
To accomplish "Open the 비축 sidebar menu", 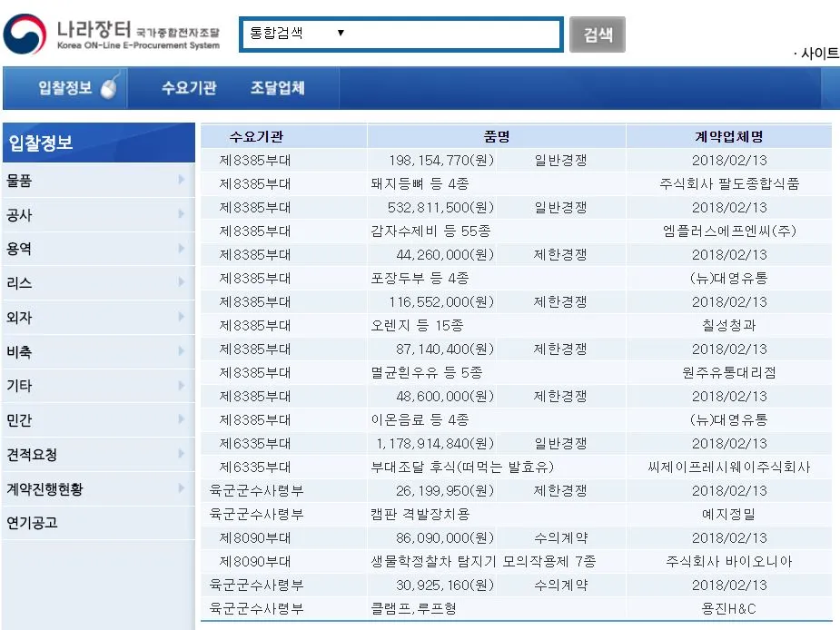I will [99, 351].
